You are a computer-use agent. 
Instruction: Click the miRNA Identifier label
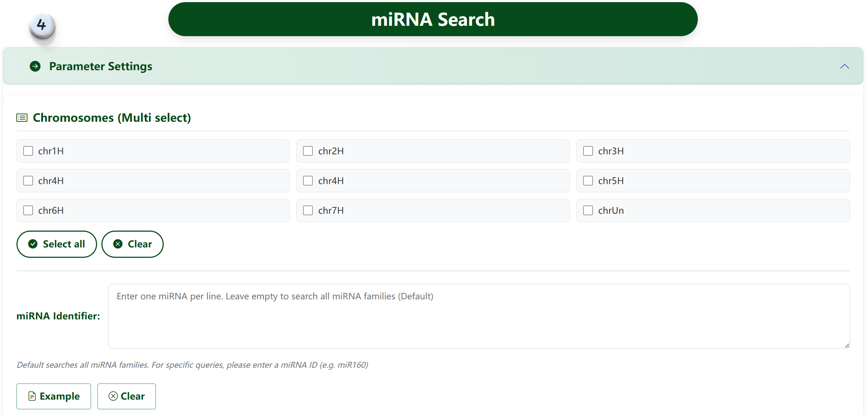coord(58,316)
